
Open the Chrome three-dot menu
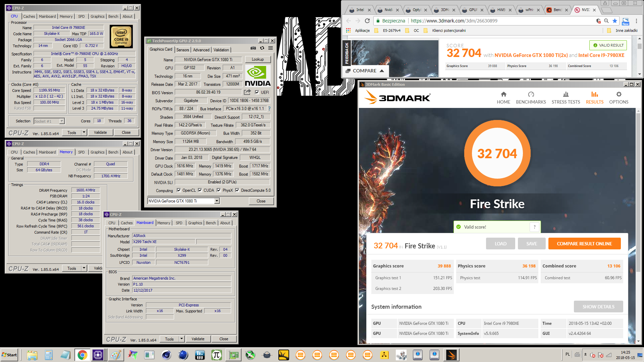click(636, 21)
